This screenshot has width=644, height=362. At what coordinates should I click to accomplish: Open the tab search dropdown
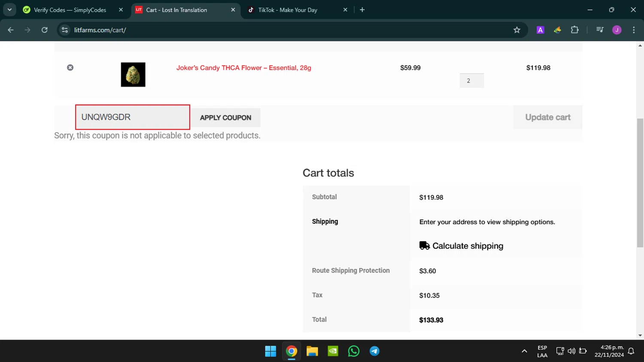pyautogui.click(x=9, y=10)
